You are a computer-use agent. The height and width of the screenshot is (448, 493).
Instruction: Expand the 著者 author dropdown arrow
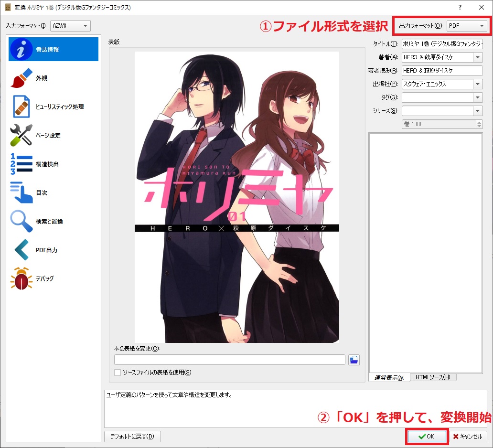(x=478, y=57)
